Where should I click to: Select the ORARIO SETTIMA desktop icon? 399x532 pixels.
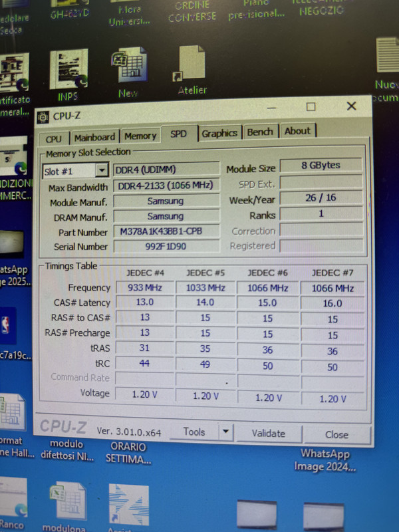(128, 453)
